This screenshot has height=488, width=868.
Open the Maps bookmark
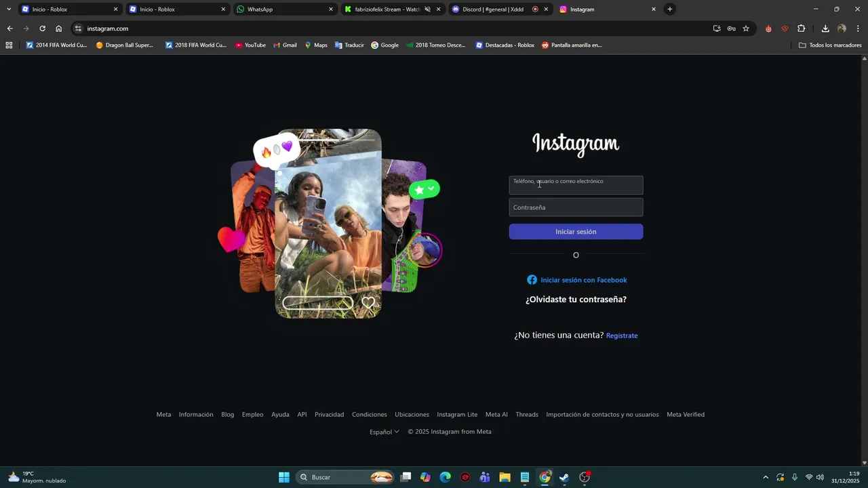pyautogui.click(x=316, y=45)
